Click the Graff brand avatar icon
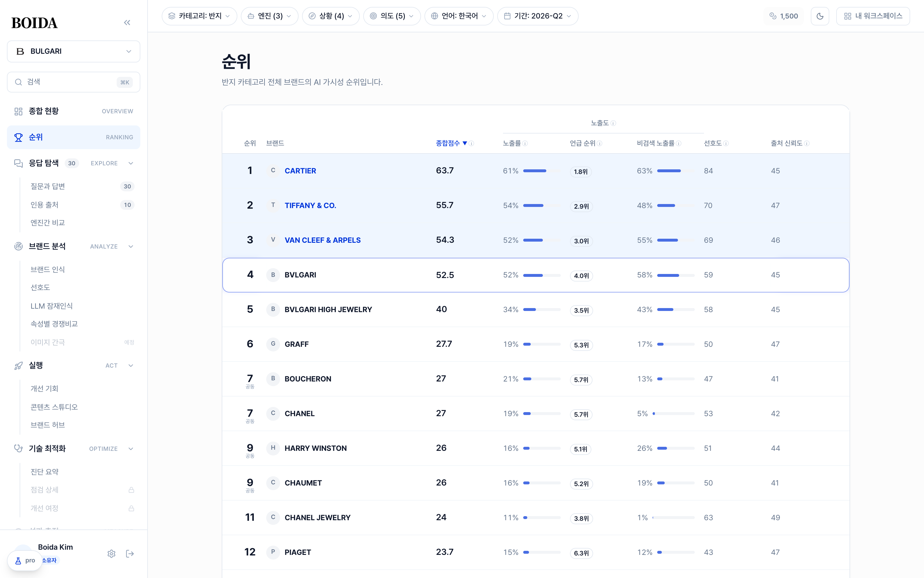The image size is (924, 578). pos(273,344)
